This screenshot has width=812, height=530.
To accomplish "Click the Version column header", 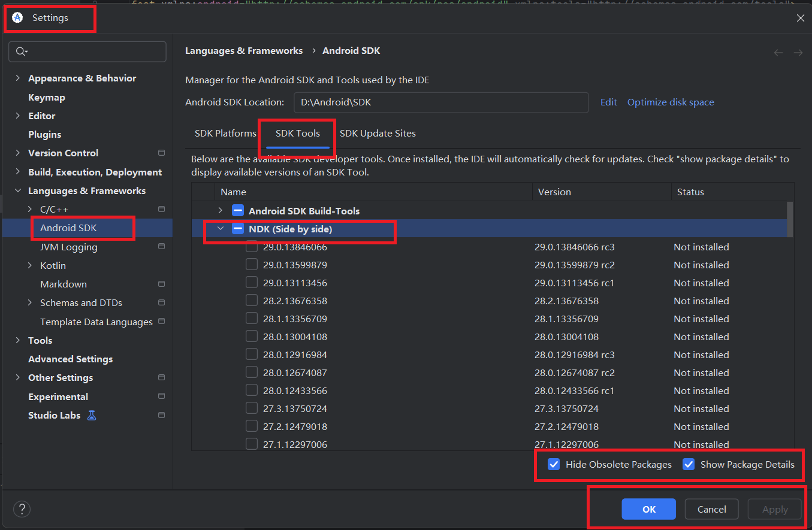I will (602, 192).
